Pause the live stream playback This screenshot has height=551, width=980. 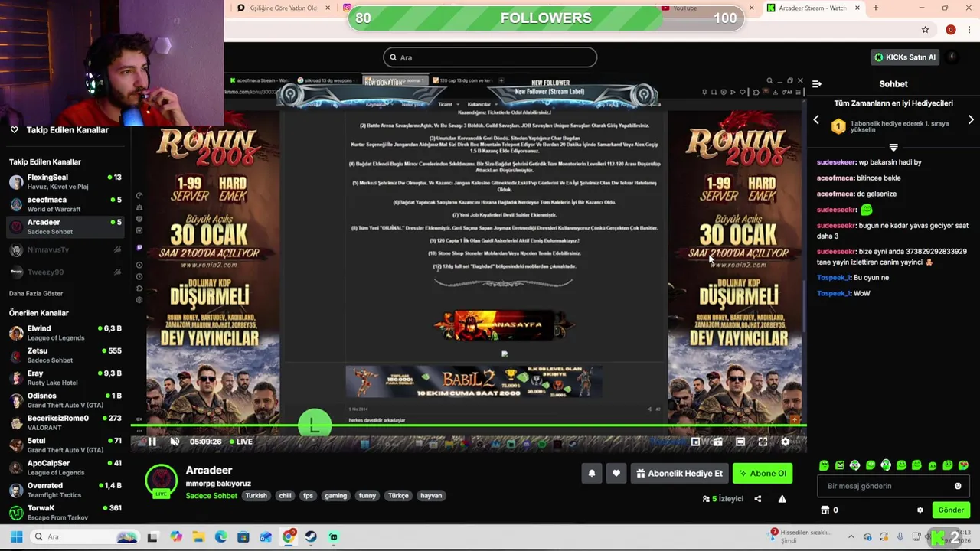152,442
